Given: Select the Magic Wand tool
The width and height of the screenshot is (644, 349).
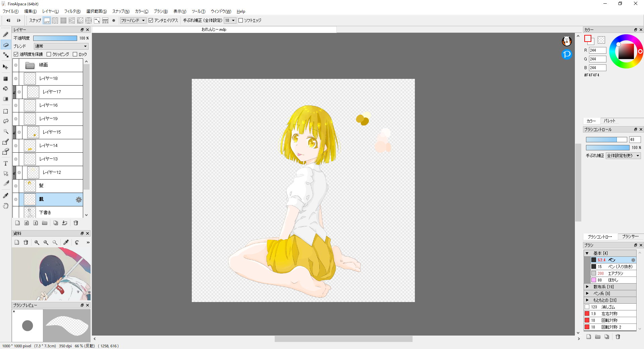Looking at the screenshot, I should [x=6, y=132].
